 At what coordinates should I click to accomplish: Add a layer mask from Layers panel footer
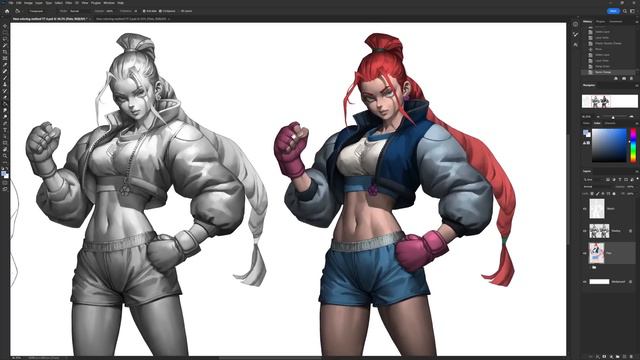604,356
